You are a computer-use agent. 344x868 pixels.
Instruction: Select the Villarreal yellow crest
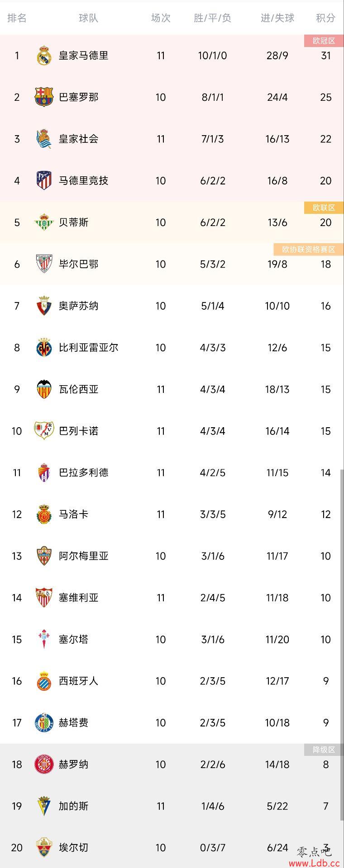44,347
